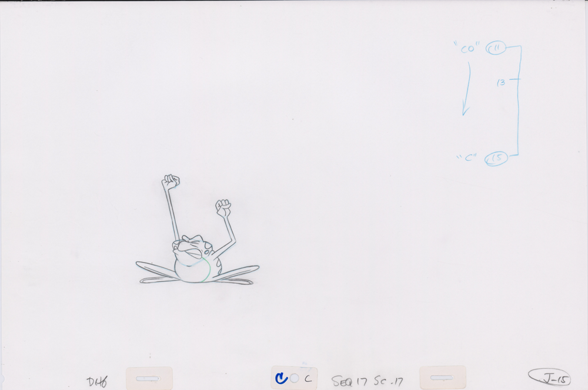This screenshot has height=390, width=588.
Task: Click the circled 15 on timing chart
Action: pos(495,158)
